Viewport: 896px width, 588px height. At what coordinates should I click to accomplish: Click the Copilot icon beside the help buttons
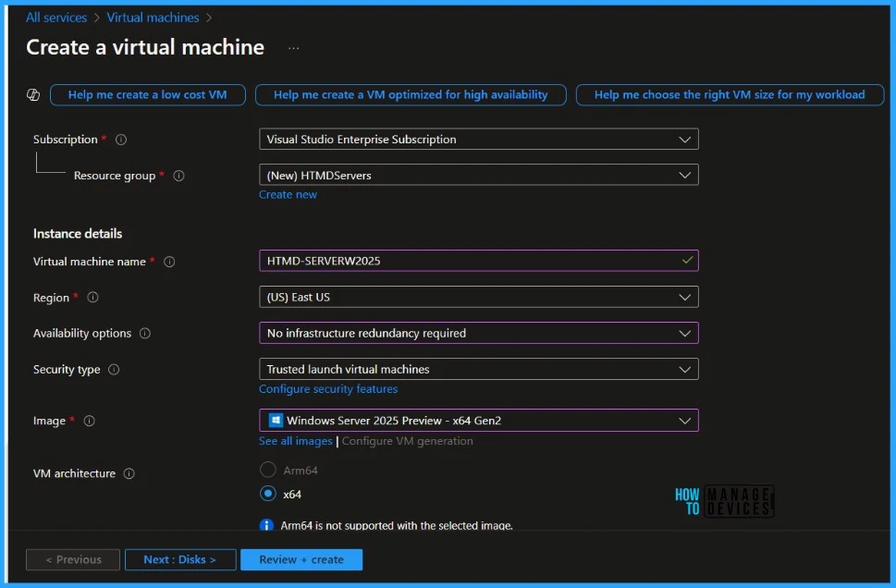point(33,95)
